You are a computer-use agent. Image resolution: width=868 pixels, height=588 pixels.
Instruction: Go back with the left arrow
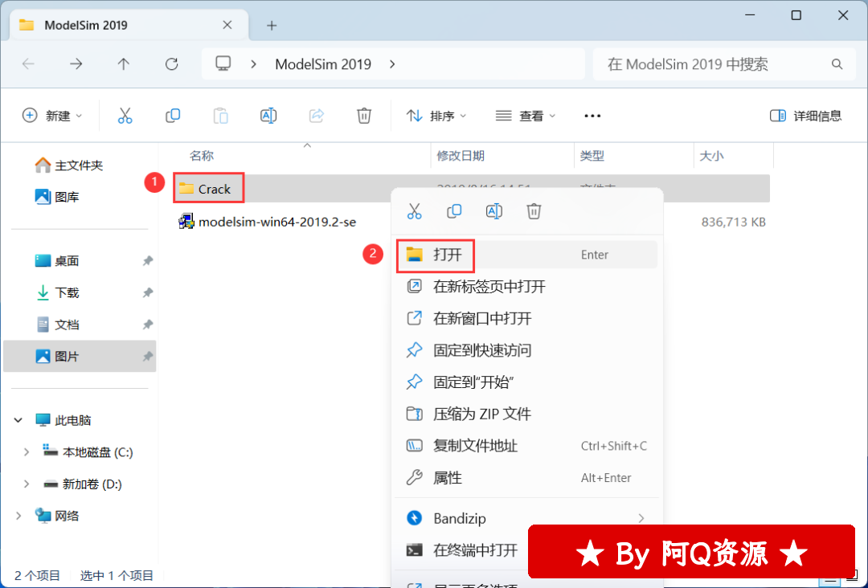click(x=28, y=64)
